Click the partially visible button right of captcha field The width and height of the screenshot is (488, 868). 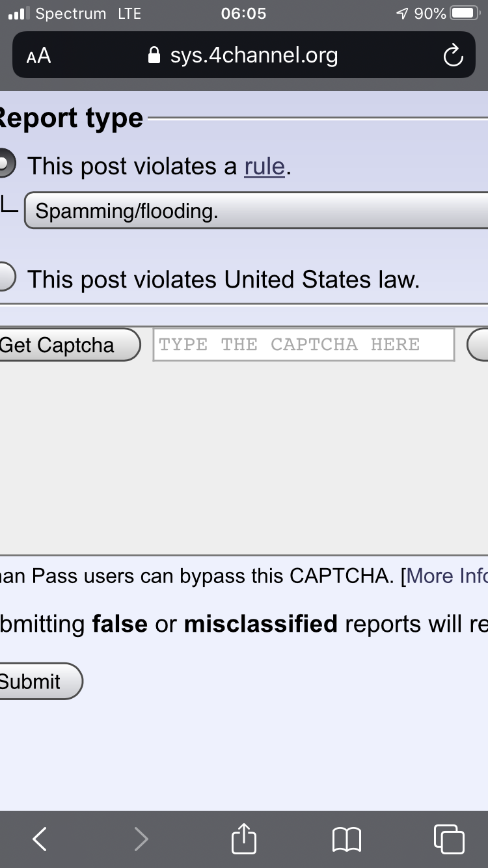pos(478,345)
